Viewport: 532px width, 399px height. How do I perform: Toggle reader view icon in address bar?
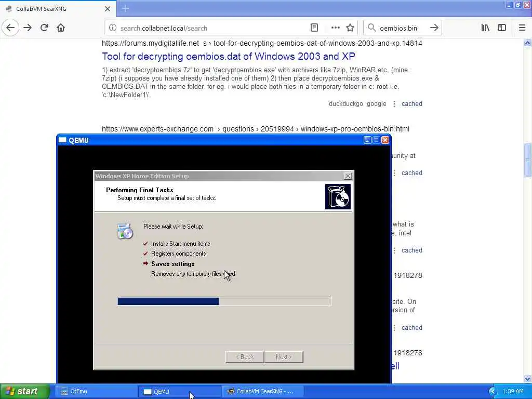[x=314, y=28]
